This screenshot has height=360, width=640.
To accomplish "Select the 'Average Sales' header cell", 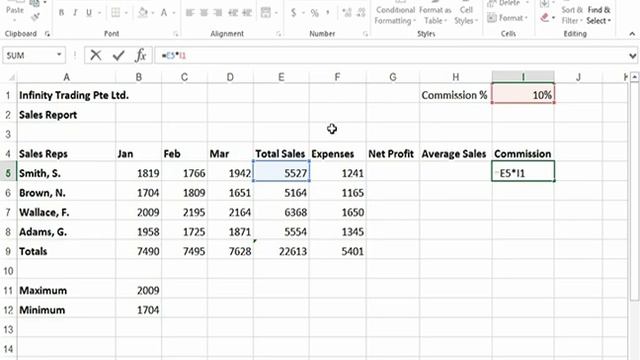I will [x=456, y=153].
